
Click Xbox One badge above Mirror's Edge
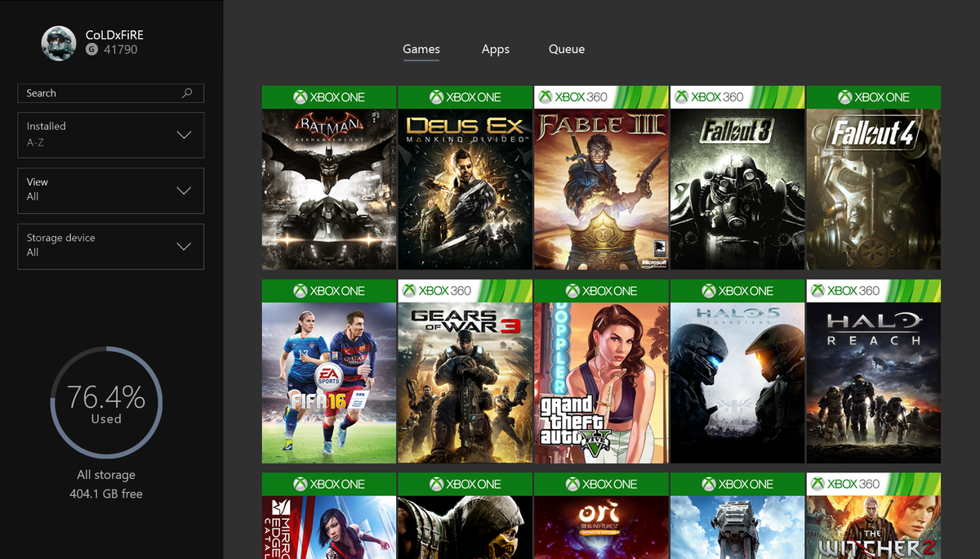(329, 485)
